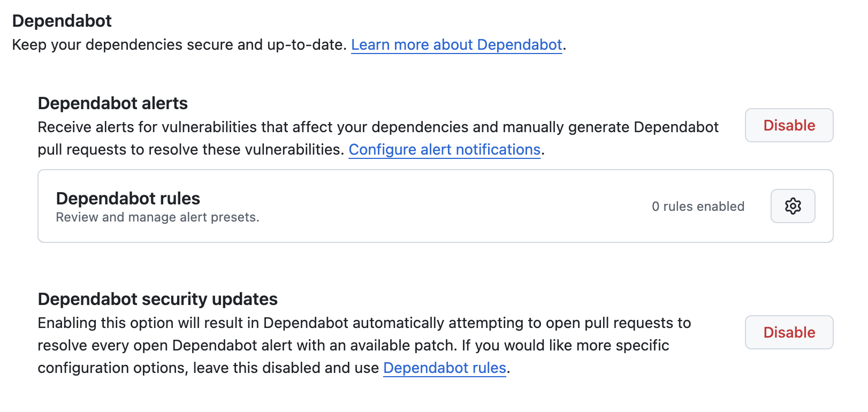Screen dimensions: 868x412
Task: Click "Review and manage alert presets" subtitle
Action: [157, 217]
